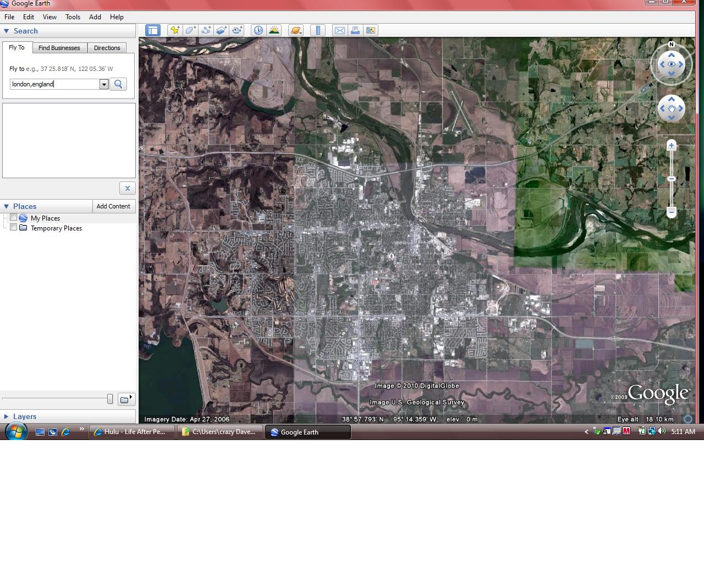Hide the sidebar using toolbar toggle
The width and height of the screenshot is (704, 588).
153,30
